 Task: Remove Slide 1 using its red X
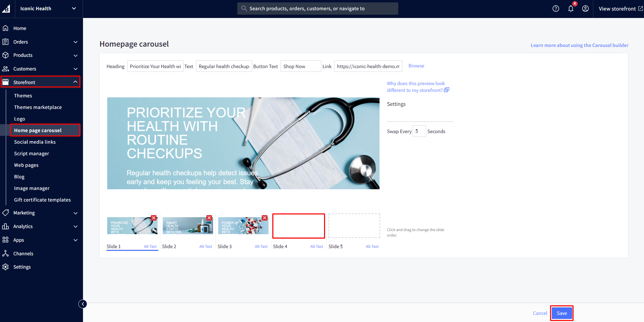pyautogui.click(x=154, y=218)
